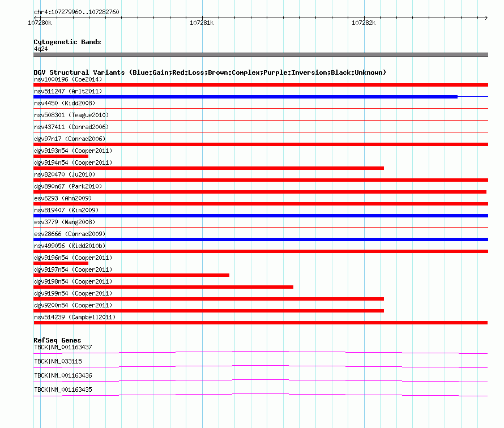Click the Cytogenetic Bands track title
Screen dimensions: 504x428
pos(67,42)
